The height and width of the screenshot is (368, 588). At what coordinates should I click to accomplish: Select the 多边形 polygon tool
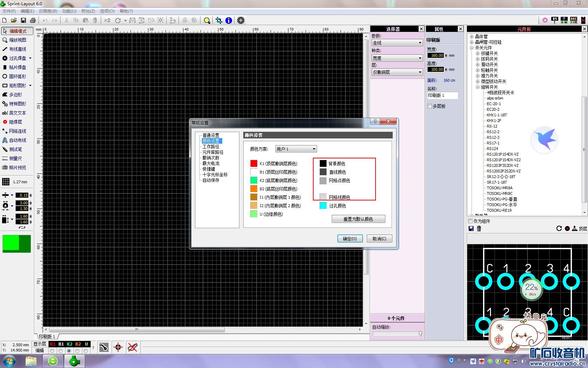[15, 95]
